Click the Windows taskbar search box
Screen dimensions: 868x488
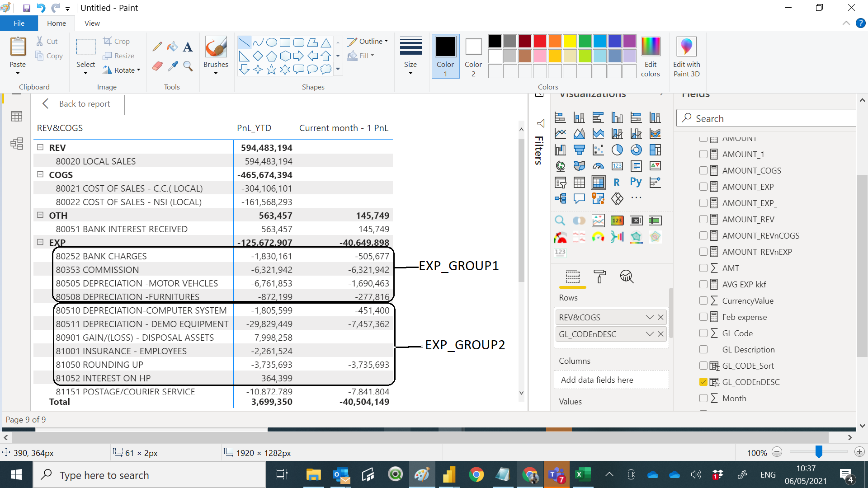coord(149,475)
